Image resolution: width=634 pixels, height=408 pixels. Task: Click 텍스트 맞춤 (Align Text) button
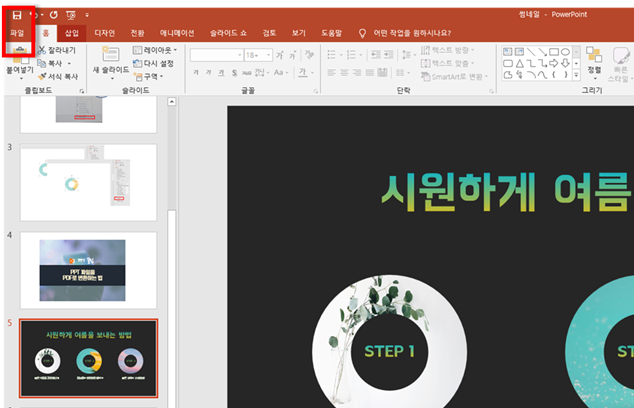[448, 63]
